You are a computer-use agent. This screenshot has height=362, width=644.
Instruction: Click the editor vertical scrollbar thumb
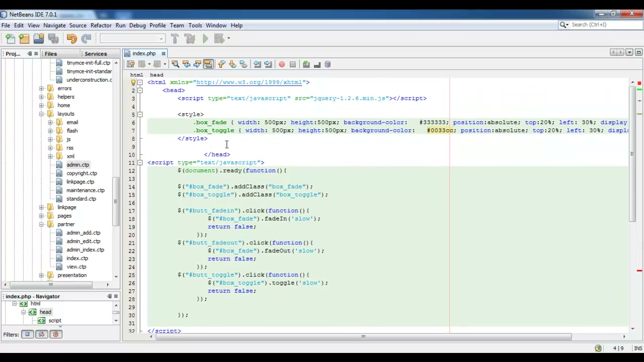pyautogui.click(x=633, y=154)
